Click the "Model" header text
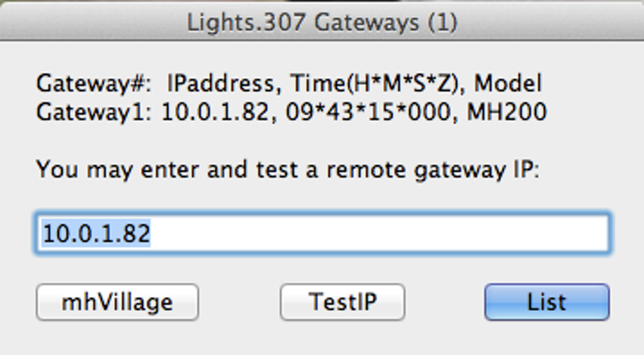 509,83
